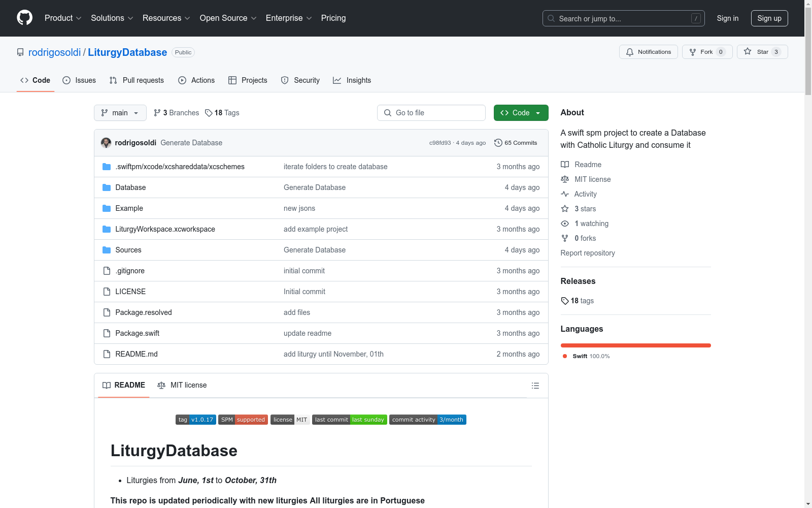The width and height of the screenshot is (812, 508).
Task: Open the Security tab
Action: [x=300, y=80]
